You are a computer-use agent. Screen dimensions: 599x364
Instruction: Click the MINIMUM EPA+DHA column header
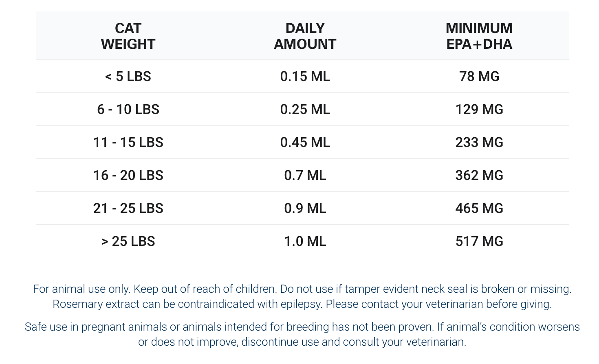479,36
